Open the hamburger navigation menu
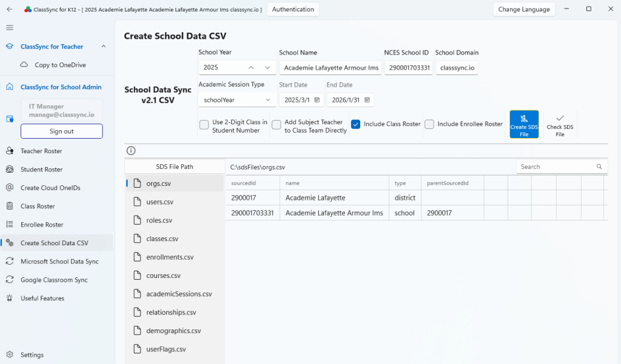Screen dimensions: 621x364 click(x=10, y=28)
